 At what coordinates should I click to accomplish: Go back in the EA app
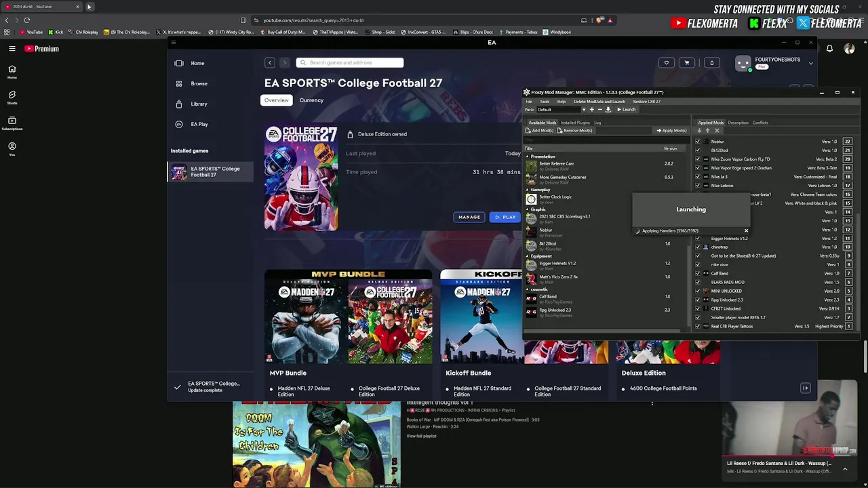pos(270,62)
